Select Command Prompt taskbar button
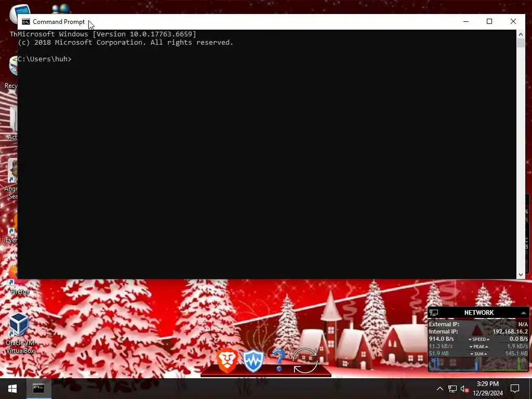Image resolution: width=532 pixels, height=399 pixels. [38, 389]
